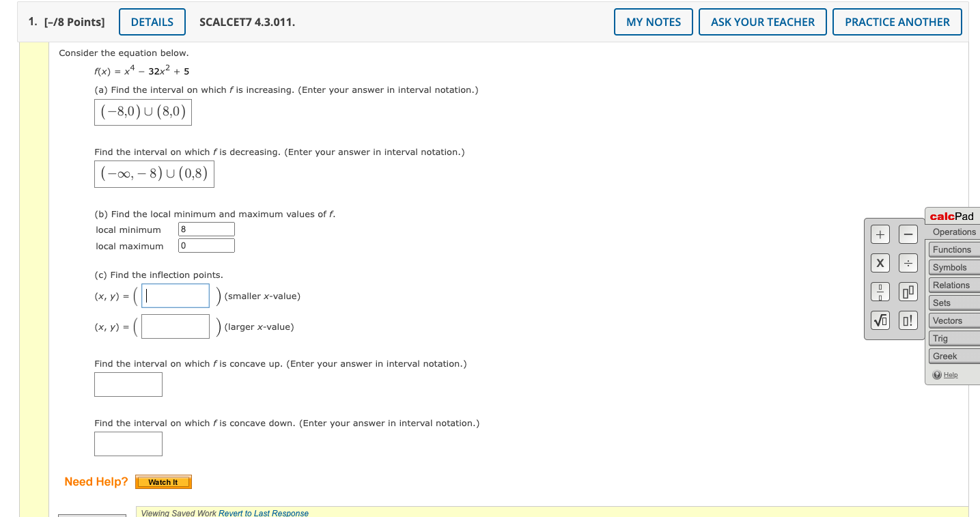
Task: Select the minus operator on calcPad
Action: pyautogui.click(x=908, y=234)
